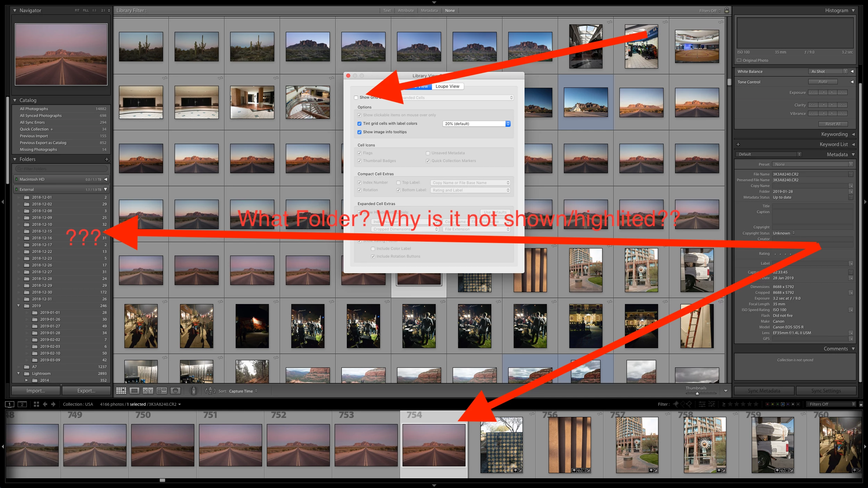
Task: Toggle the A-Z sort direction icon
Action: 210,391
